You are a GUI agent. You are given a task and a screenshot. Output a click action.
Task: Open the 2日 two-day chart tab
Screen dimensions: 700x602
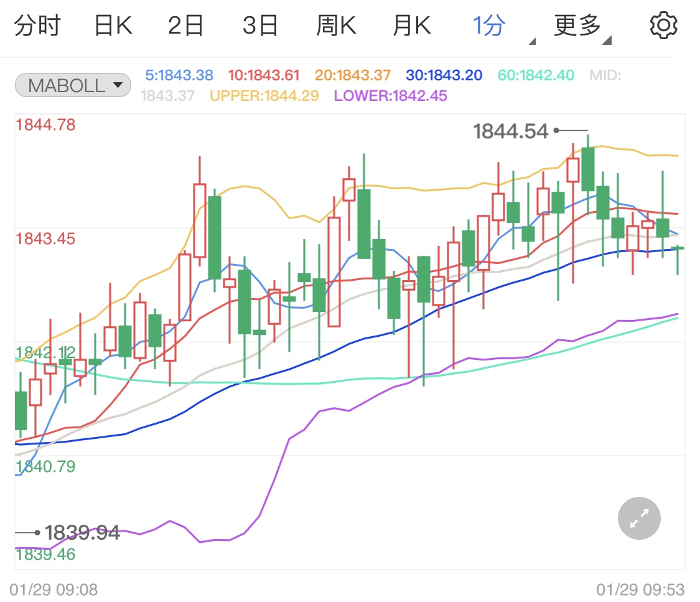185,25
